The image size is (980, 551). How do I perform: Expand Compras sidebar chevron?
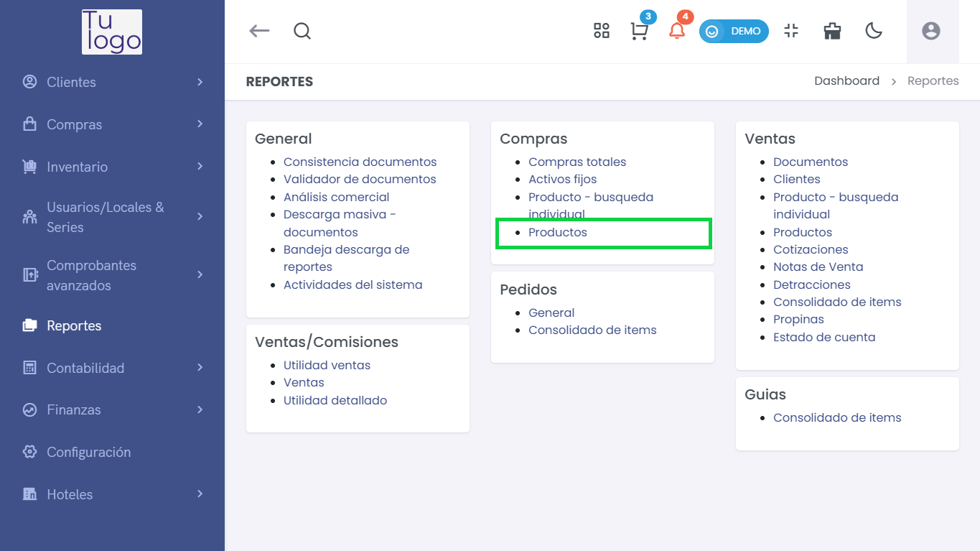pyautogui.click(x=200, y=124)
